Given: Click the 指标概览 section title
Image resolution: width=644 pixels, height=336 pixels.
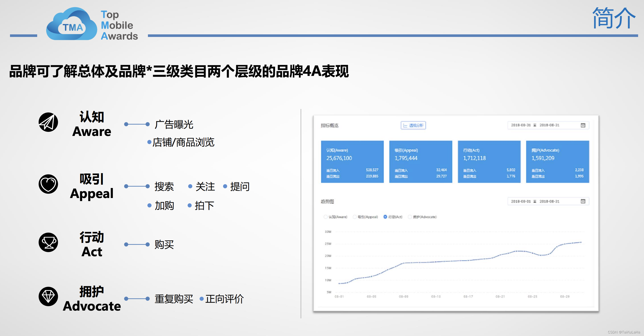Looking at the screenshot, I should click(x=330, y=125).
